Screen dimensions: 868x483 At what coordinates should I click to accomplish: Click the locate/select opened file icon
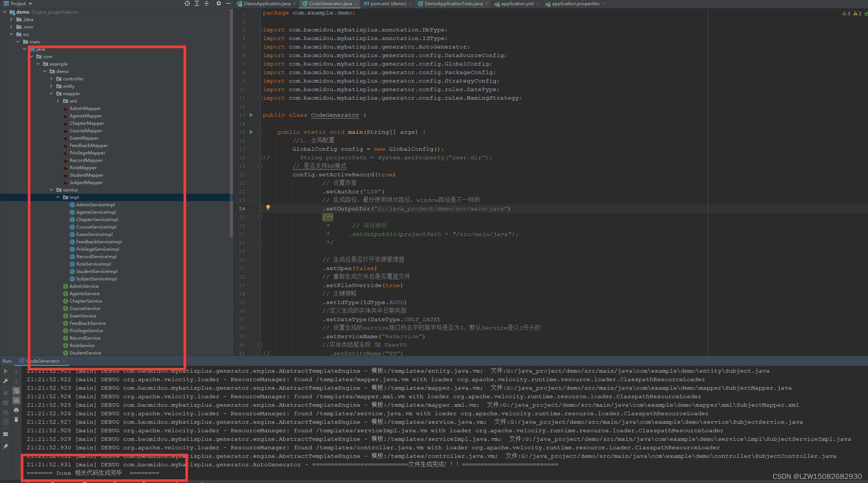(187, 3)
